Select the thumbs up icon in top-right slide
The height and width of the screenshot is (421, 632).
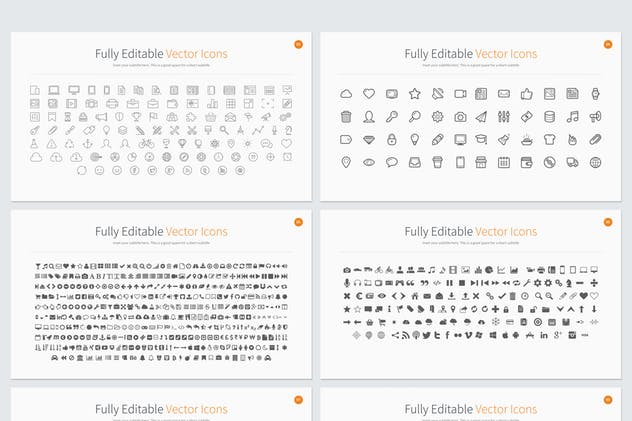527,94
